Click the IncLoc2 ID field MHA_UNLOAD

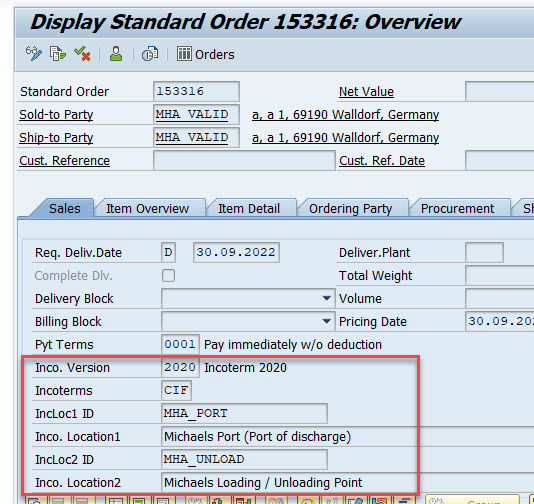[x=244, y=459]
